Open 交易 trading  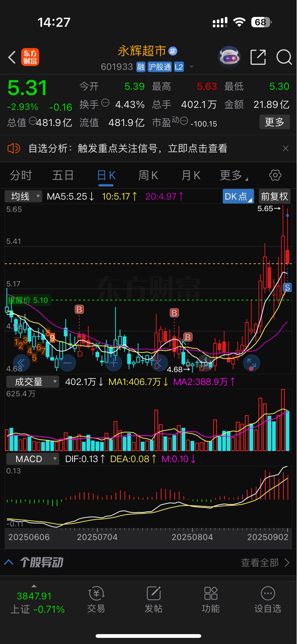point(96,600)
